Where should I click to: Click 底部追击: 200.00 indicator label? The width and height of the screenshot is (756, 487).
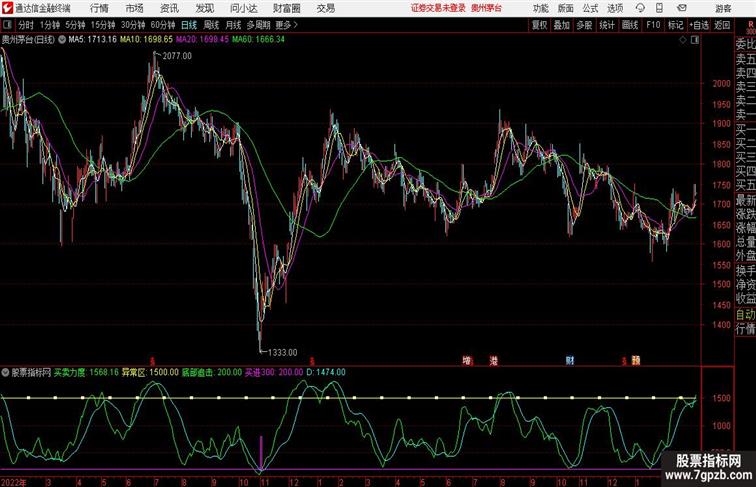point(212,372)
